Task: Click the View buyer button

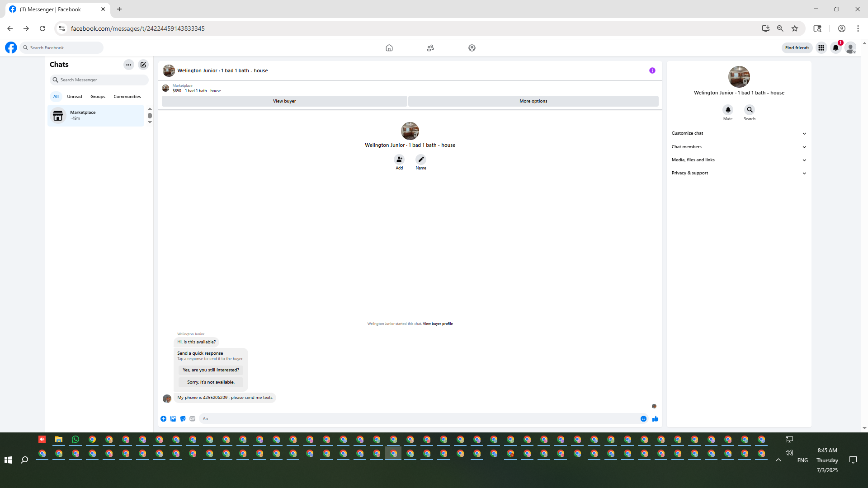Action: (x=284, y=101)
